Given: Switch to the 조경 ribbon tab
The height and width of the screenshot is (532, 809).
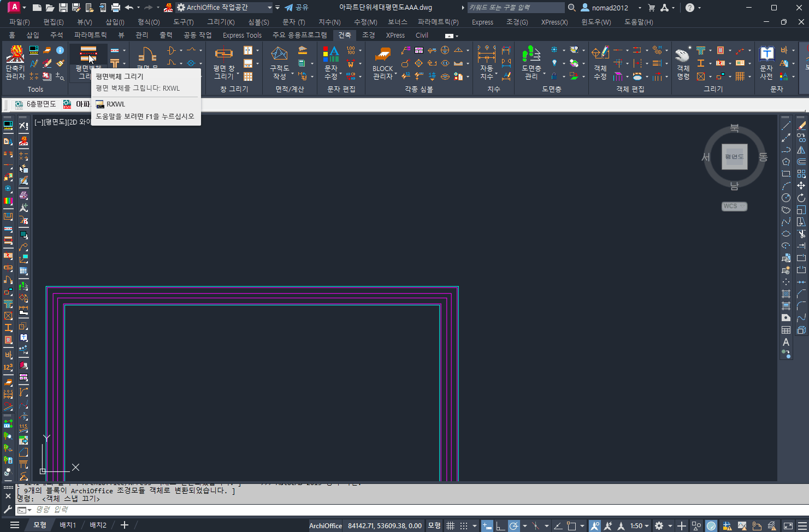Looking at the screenshot, I should coord(369,35).
